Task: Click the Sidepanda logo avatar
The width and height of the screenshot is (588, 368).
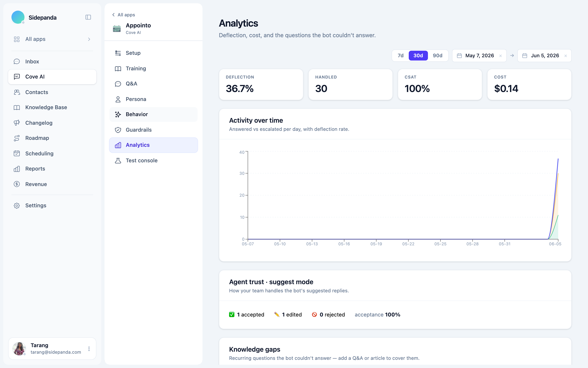Action: pyautogui.click(x=18, y=17)
